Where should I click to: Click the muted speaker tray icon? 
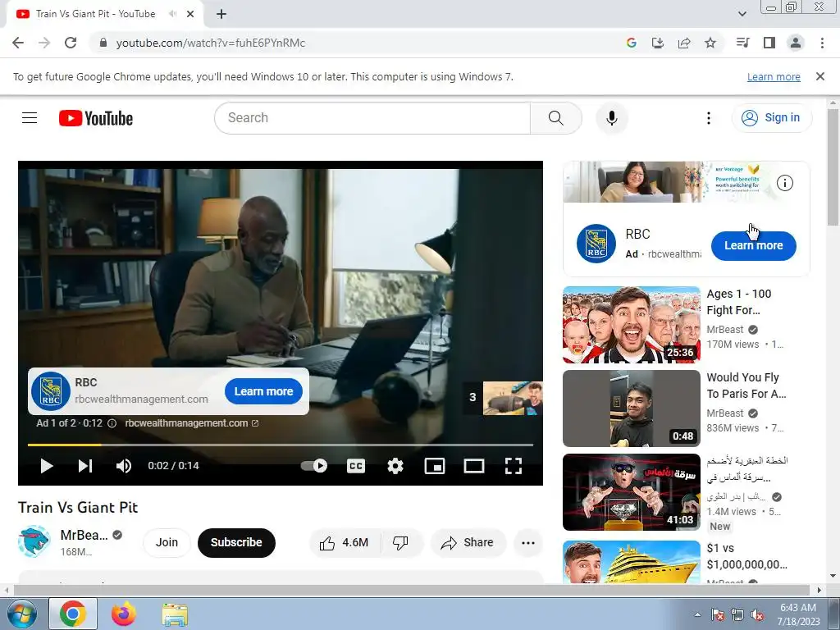coord(757,615)
